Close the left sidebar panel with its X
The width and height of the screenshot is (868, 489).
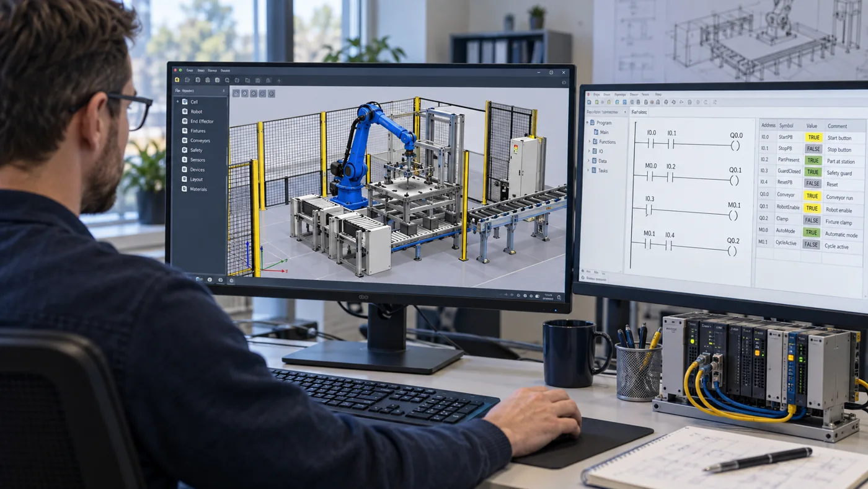[x=224, y=91]
